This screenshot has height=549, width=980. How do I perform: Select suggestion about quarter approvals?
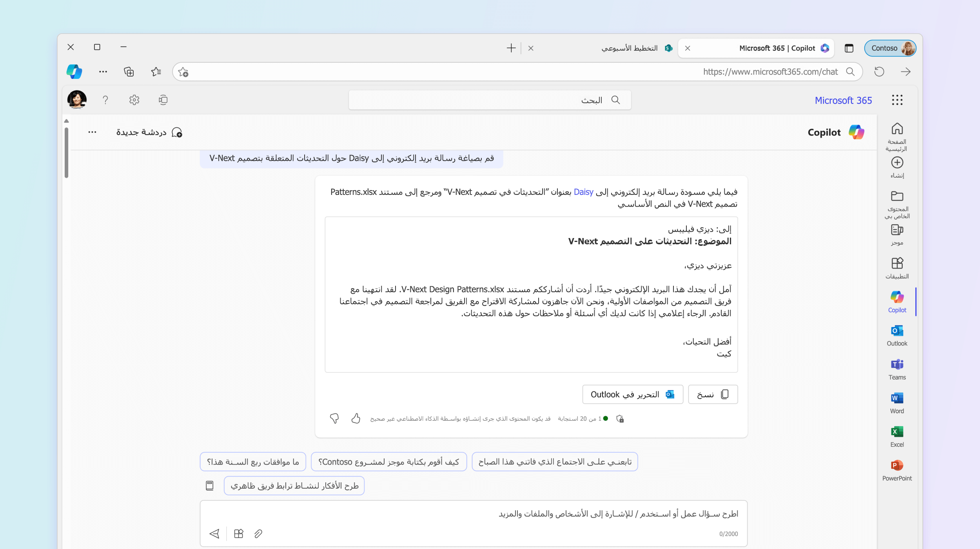[253, 462]
